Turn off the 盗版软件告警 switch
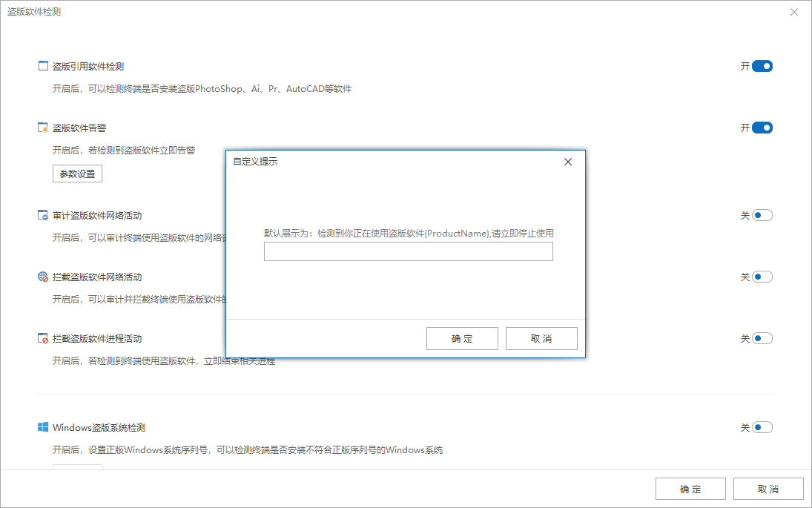This screenshot has height=508, width=812. point(762,128)
